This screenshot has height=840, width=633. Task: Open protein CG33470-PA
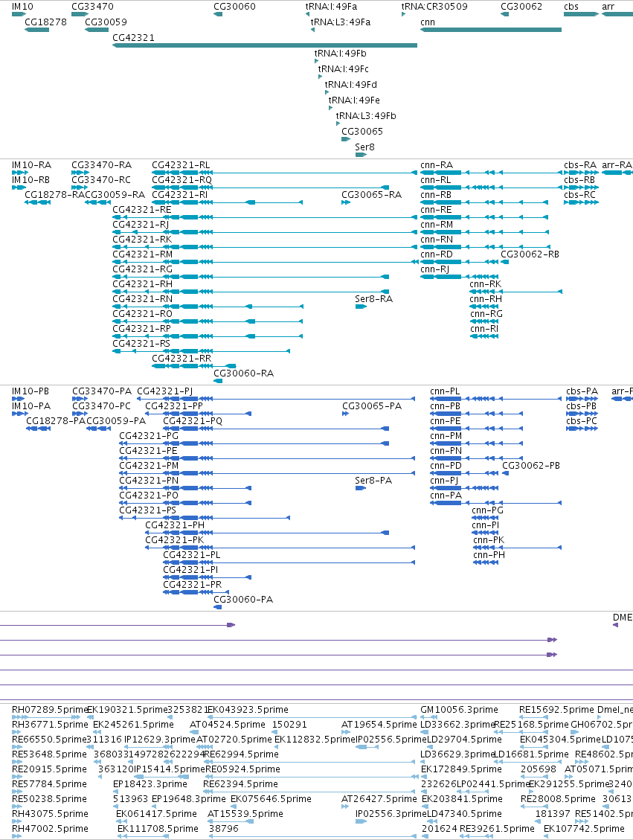[102, 392]
